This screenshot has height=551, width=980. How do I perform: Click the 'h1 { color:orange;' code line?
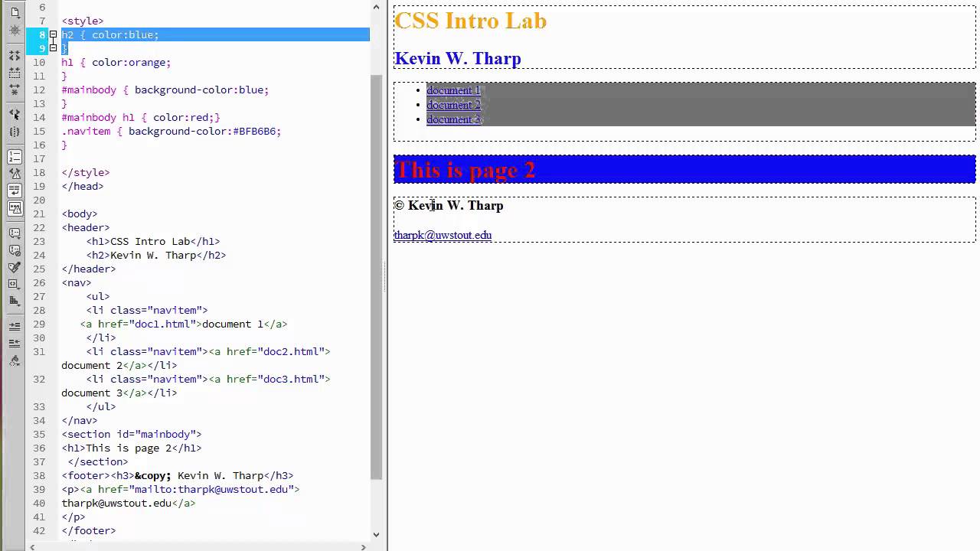(x=116, y=63)
